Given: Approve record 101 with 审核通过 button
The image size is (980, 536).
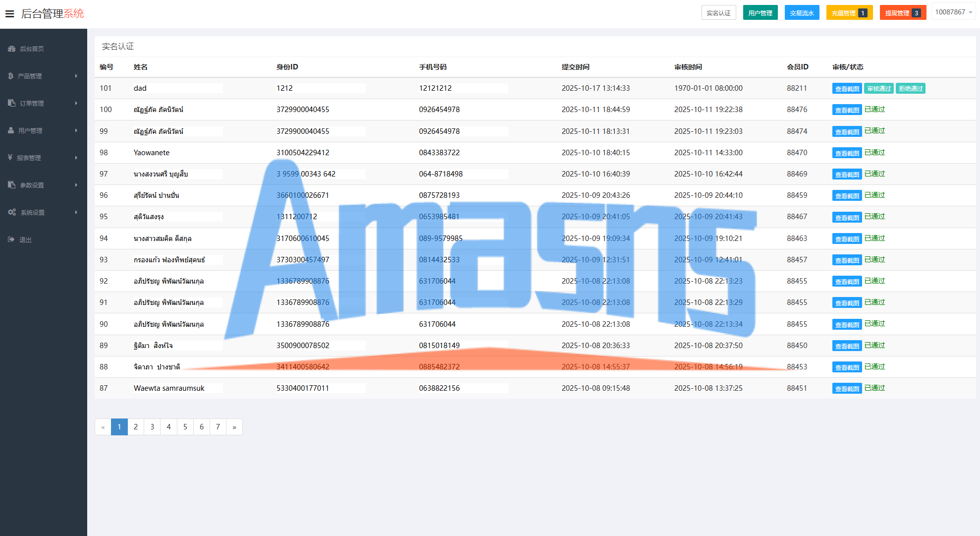Looking at the screenshot, I should (879, 89).
